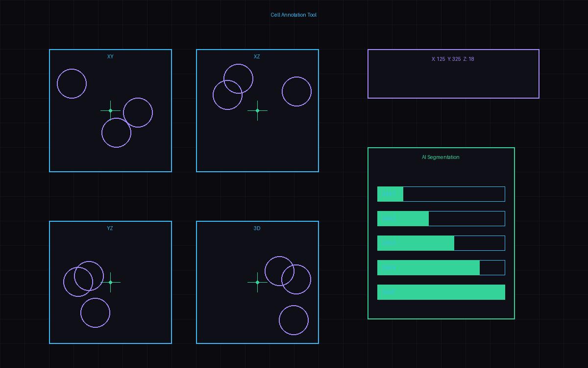Viewport: 588px width, 368px height.
Task: Click the Cell Annotation Tool title
Action: 294,15
